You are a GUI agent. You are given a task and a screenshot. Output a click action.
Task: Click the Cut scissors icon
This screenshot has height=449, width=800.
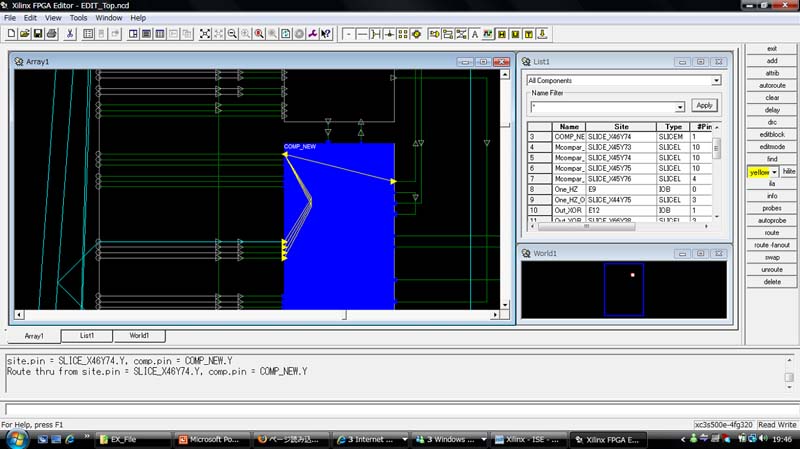click(x=70, y=34)
